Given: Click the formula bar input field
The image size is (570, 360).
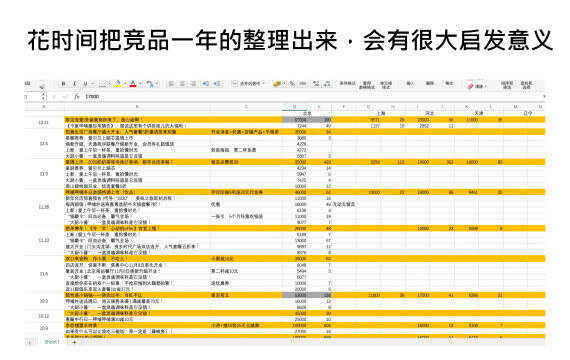Looking at the screenshot, I should tap(313, 97).
